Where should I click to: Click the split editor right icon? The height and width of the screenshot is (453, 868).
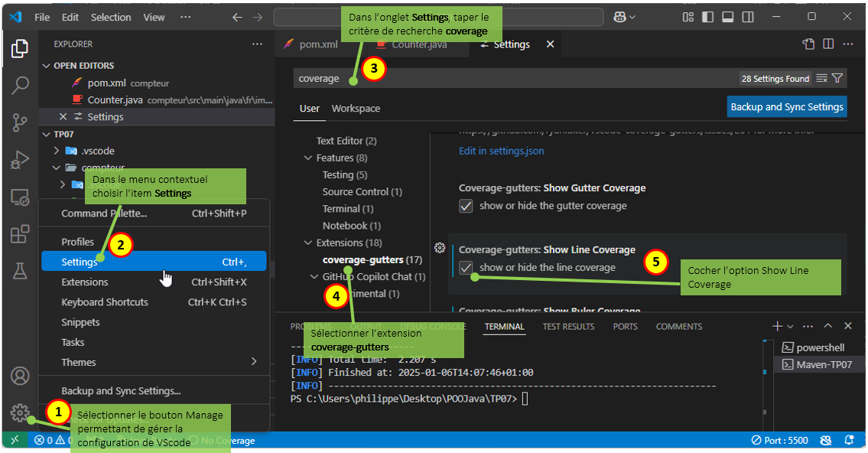click(x=828, y=44)
